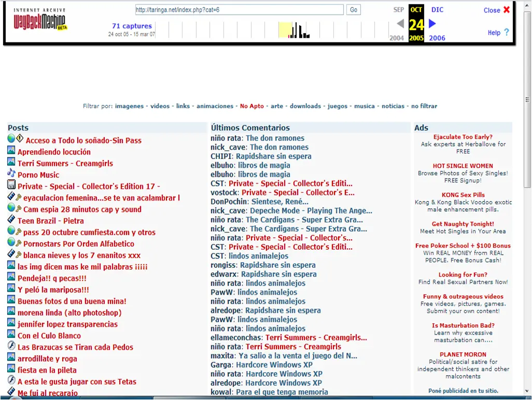Screen dimensions: 532x400
Task: Filter posts by No Apto
Action: [x=252, y=106]
